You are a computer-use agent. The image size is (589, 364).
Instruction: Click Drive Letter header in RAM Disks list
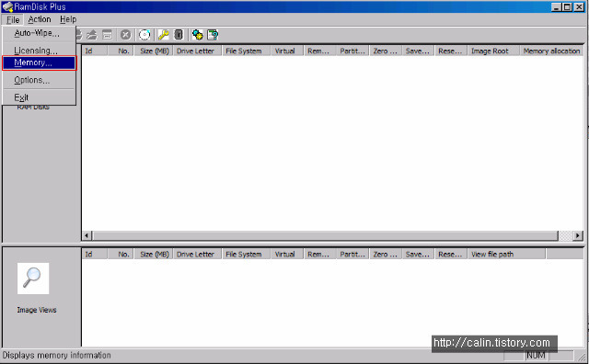pos(197,51)
